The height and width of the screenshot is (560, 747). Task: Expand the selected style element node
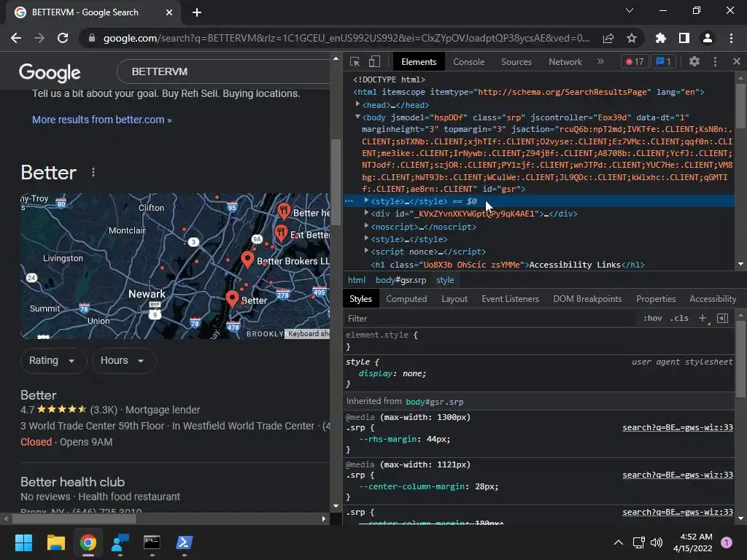[x=366, y=201]
